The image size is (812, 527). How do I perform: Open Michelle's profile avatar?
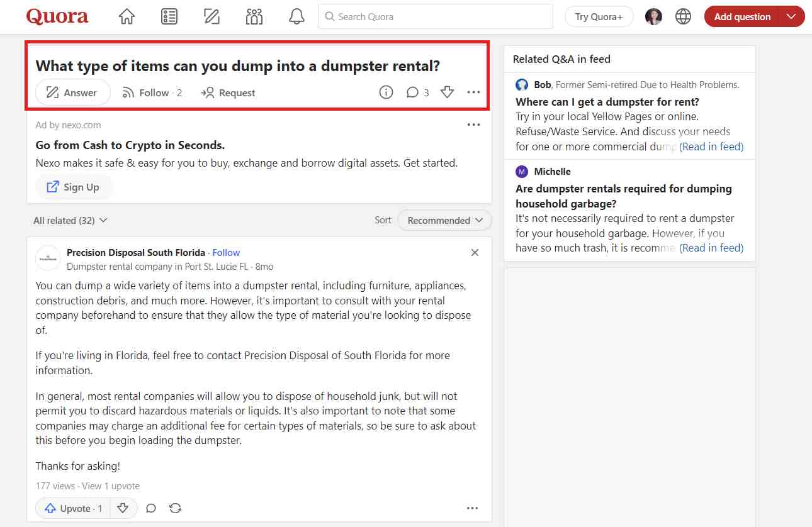click(x=522, y=172)
